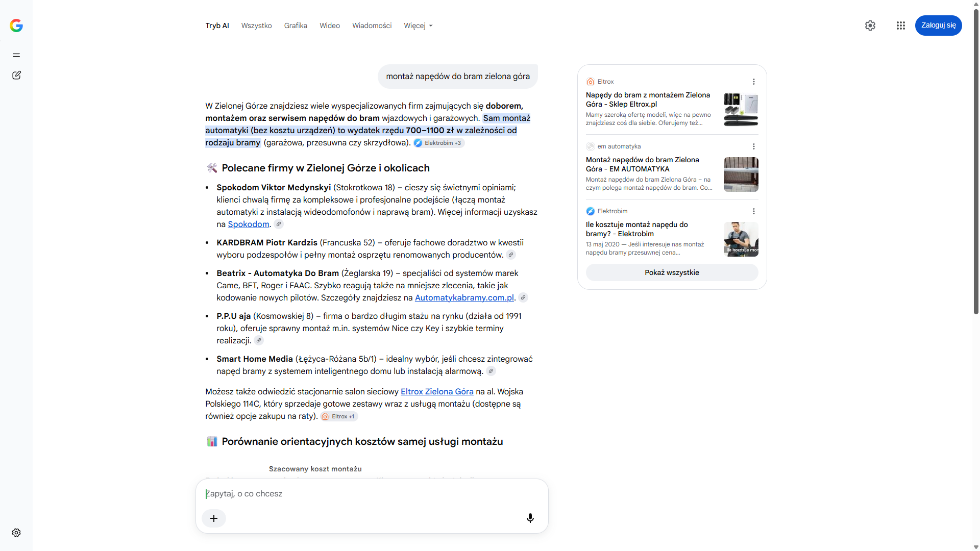
Task: Open the Spokodom link
Action: 249,224
